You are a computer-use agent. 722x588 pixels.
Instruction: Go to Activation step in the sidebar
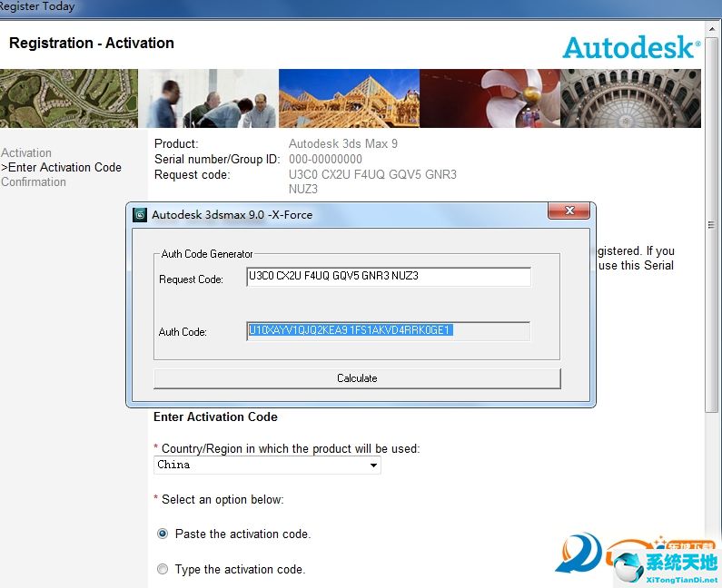pyautogui.click(x=26, y=153)
